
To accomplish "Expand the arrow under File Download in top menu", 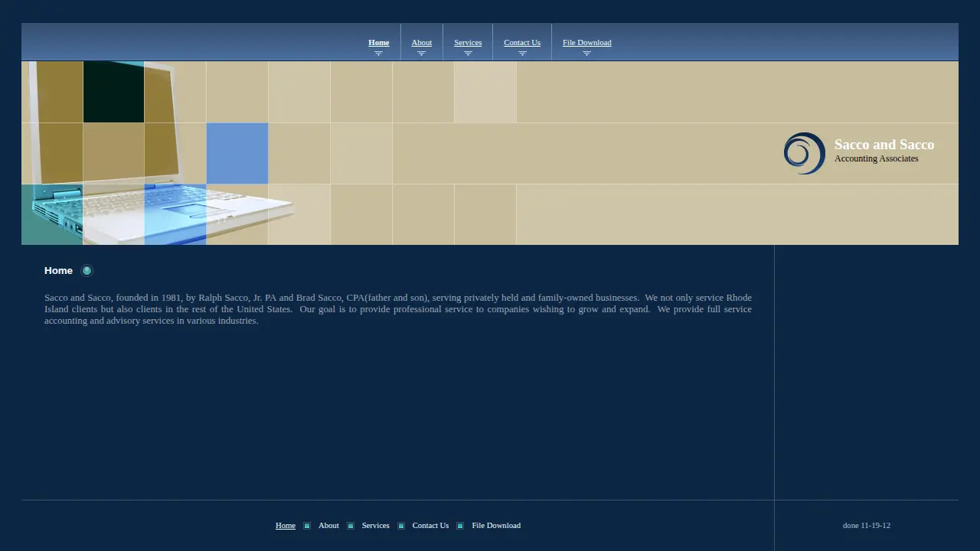I will coord(586,54).
